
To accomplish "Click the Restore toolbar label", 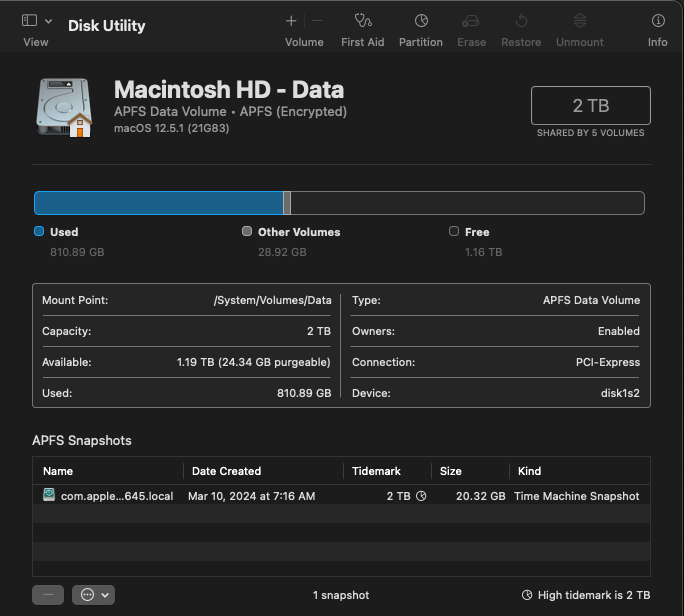I will (521, 42).
